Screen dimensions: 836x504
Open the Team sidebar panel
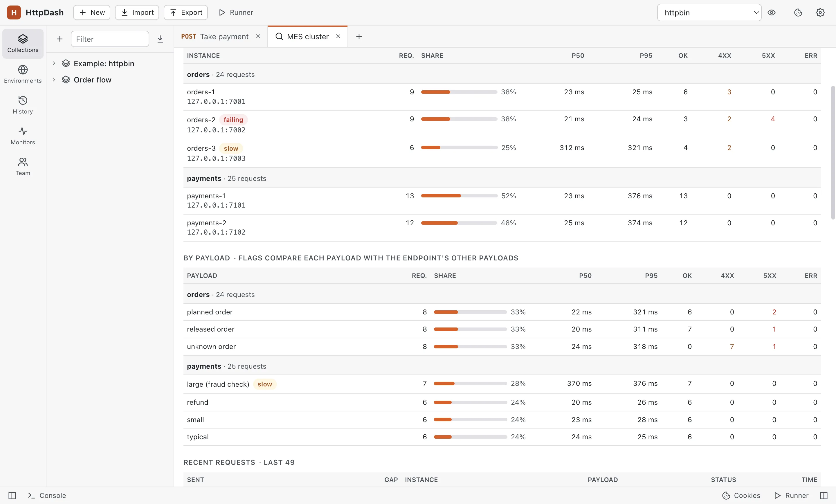(x=23, y=167)
